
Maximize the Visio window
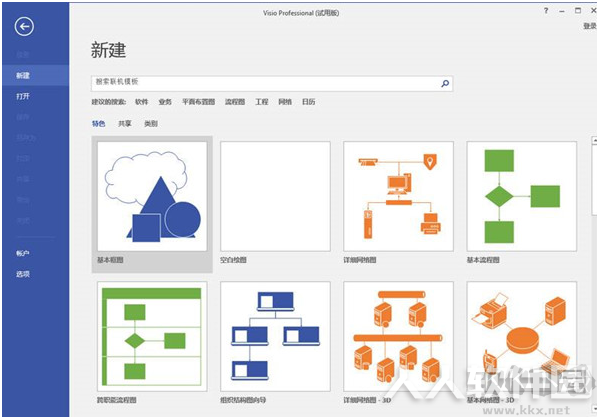578,11
